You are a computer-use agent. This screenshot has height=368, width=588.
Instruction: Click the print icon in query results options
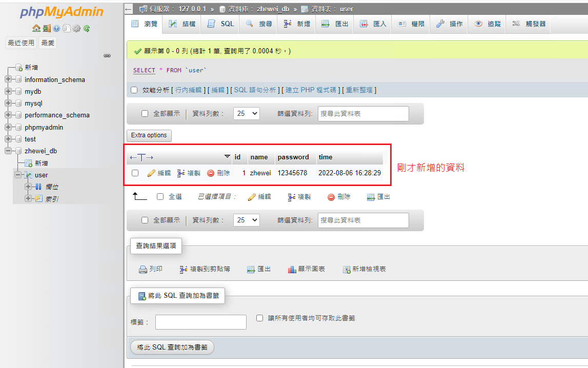point(143,270)
